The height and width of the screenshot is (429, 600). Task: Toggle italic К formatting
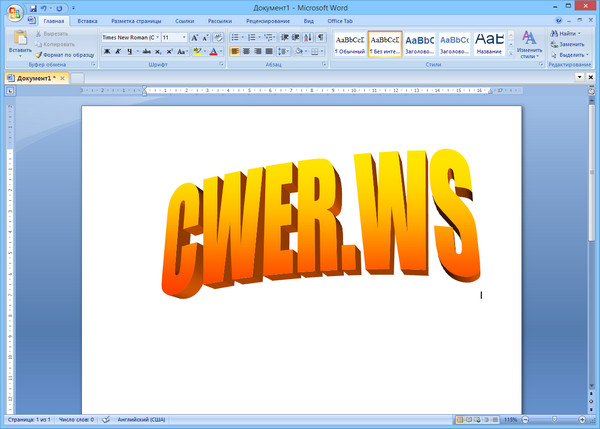pos(118,51)
